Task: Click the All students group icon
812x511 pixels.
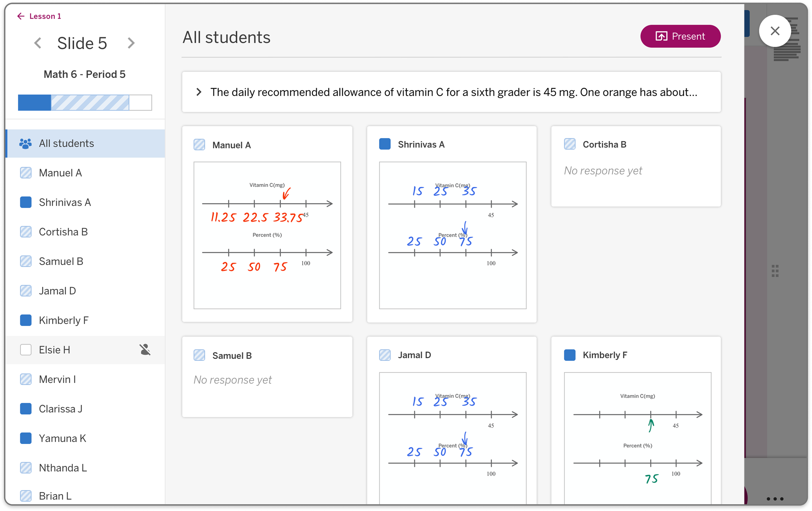Action: point(26,143)
